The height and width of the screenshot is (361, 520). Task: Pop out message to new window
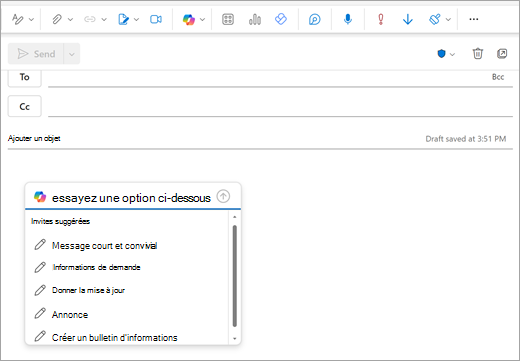502,53
